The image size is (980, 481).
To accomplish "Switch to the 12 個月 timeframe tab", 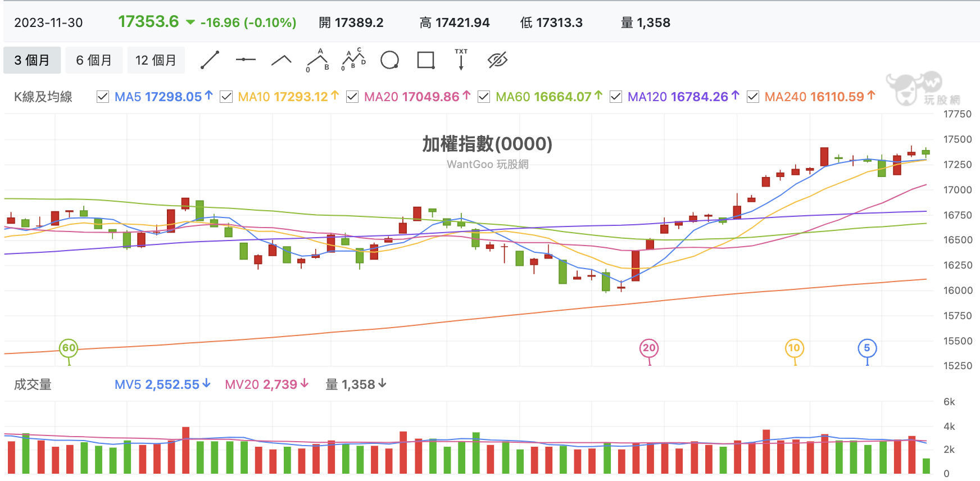I will tap(156, 59).
